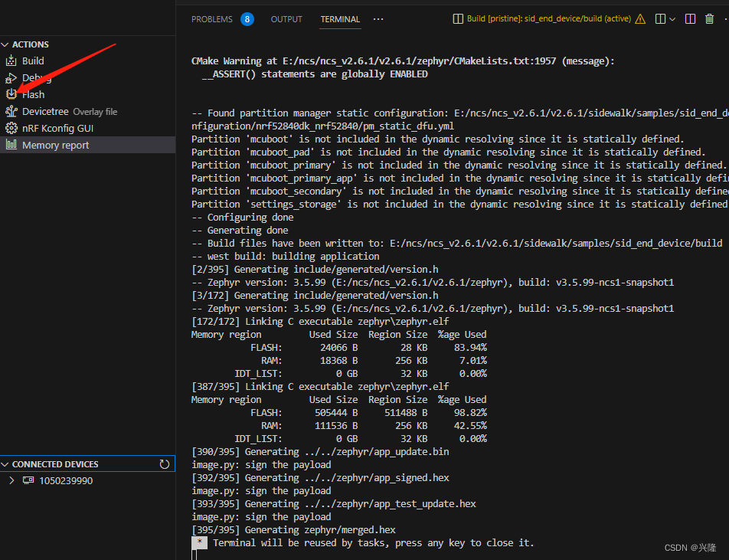Image resolution: width=729 pixels, height=560 pixels.
Task: Click 'Terminal will be reused by tasks' message
Action: [374, 543]
